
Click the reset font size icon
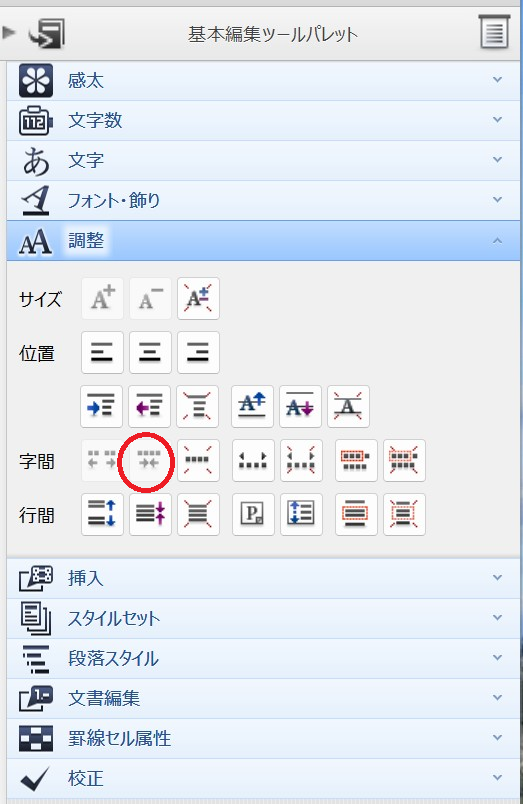pyautogui.click(x=198, y=298)
